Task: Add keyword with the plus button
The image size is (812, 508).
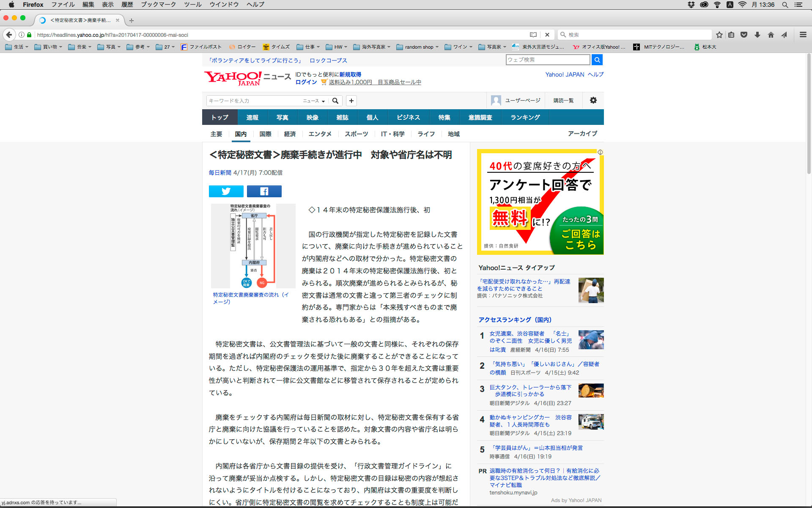Action: click(x=351, y=101)
